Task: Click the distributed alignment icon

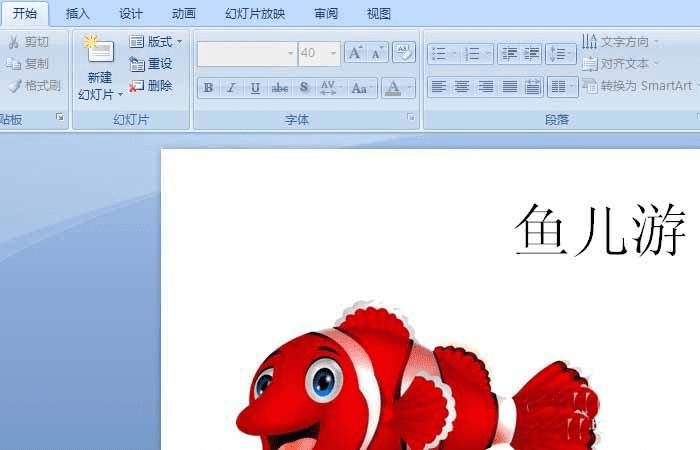Action: (532, 87)
